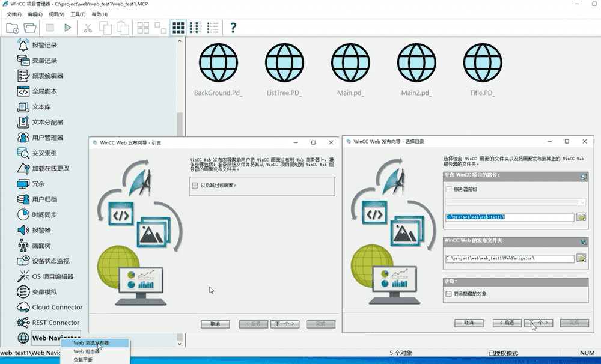Click the WinCC Web publish folder field
601x364 pixels.
click(x=509, y=258)
